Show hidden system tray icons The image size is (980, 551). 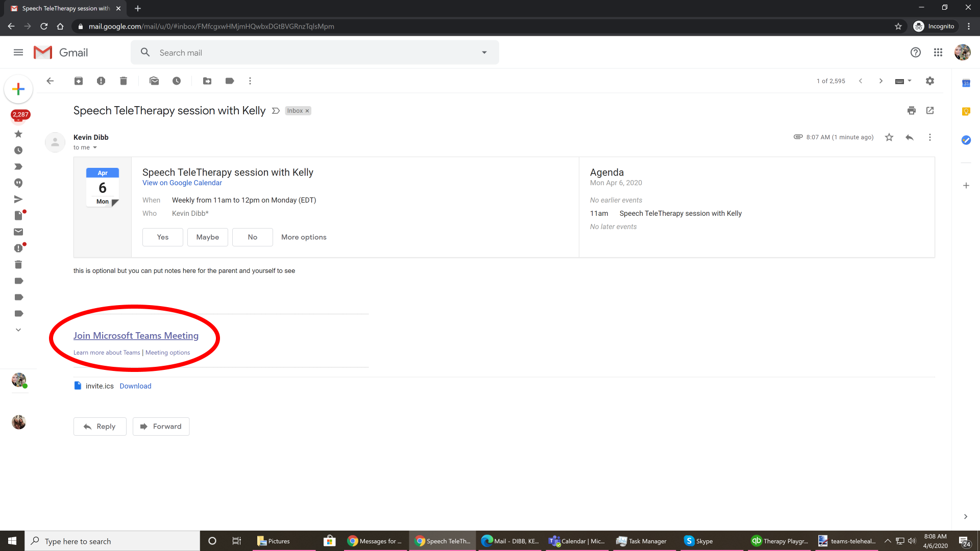click(888, 541)
